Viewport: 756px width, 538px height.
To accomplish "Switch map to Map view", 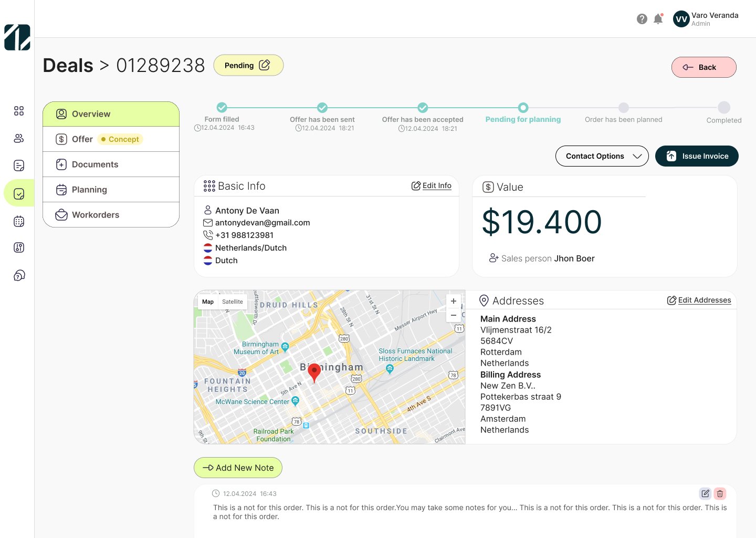I will coord(208,302).
